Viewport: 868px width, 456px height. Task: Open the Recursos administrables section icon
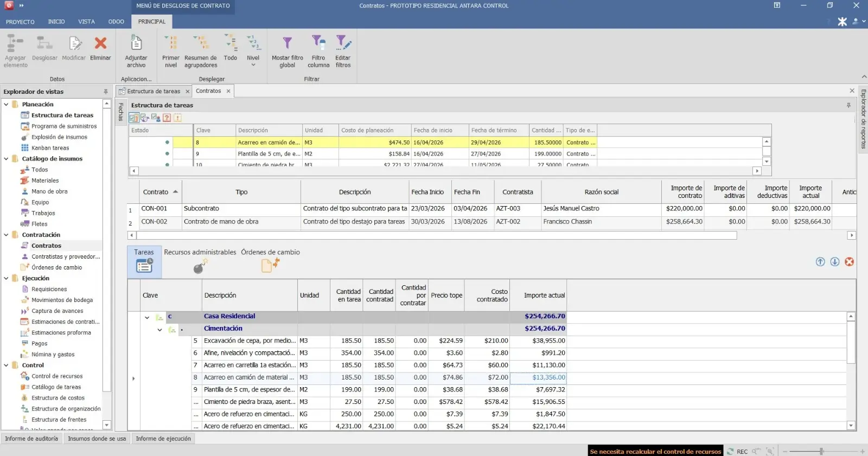(200, 266)
